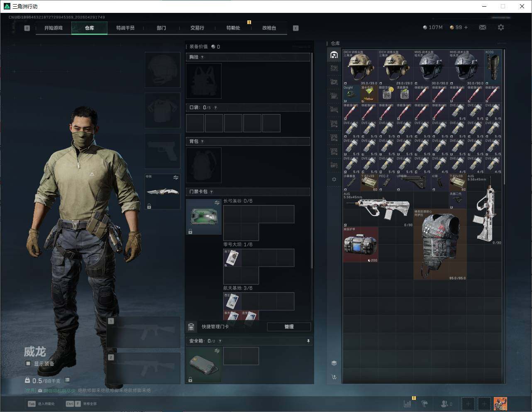
Task: Click the 长弓溪谷: 0/6 label
Action: [238, 201]
